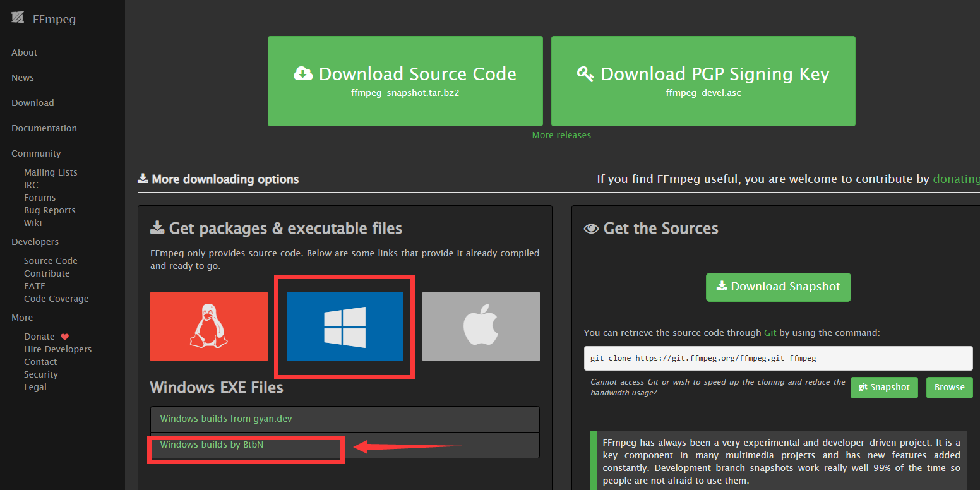Open the donating link
The image size is (980, 490).
click(x=956, y=179)
